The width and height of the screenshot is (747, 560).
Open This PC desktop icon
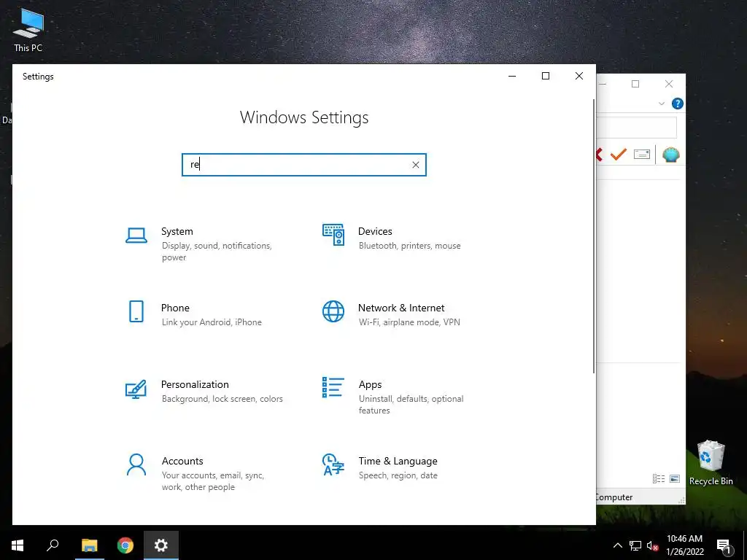[x=28, y=29]
